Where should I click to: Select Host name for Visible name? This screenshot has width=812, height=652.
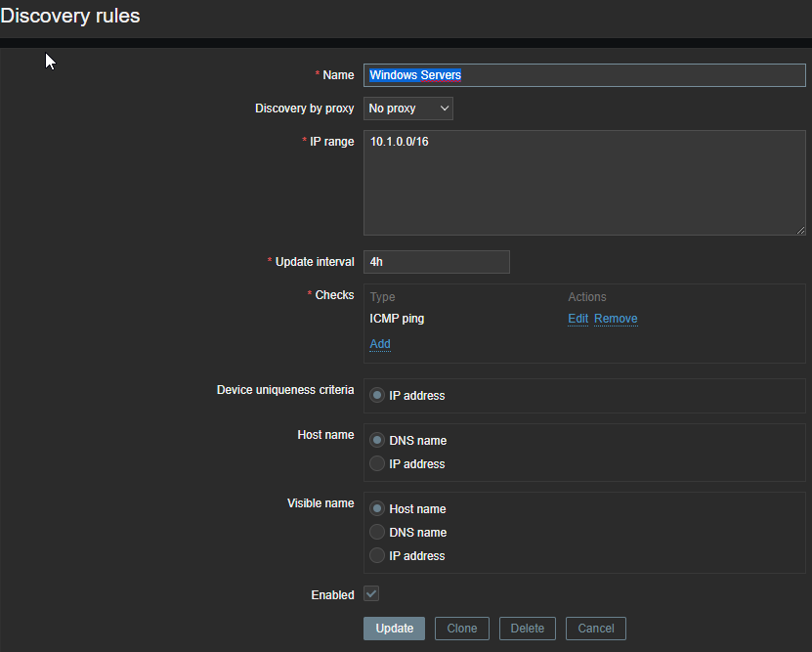[x=377, y=509]
